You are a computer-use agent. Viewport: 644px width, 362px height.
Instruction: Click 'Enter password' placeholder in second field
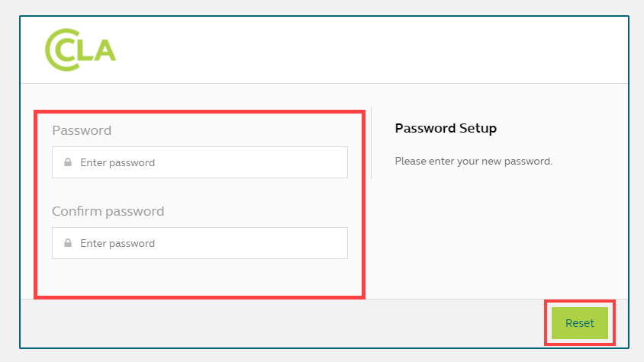click(118, 243)
